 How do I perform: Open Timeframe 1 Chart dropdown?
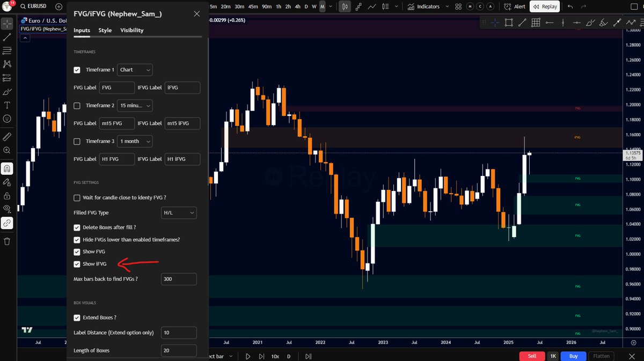click(x=135, y=70)
